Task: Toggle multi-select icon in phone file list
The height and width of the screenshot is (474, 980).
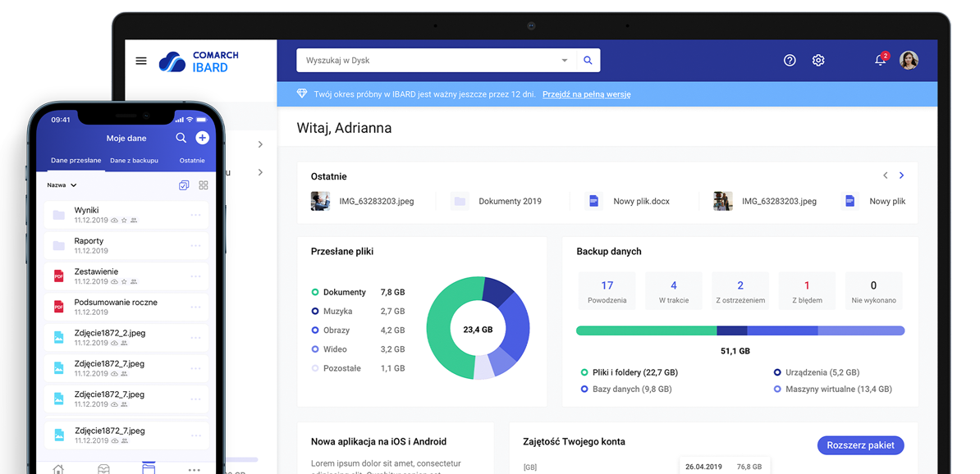Action: pos(184,185)
